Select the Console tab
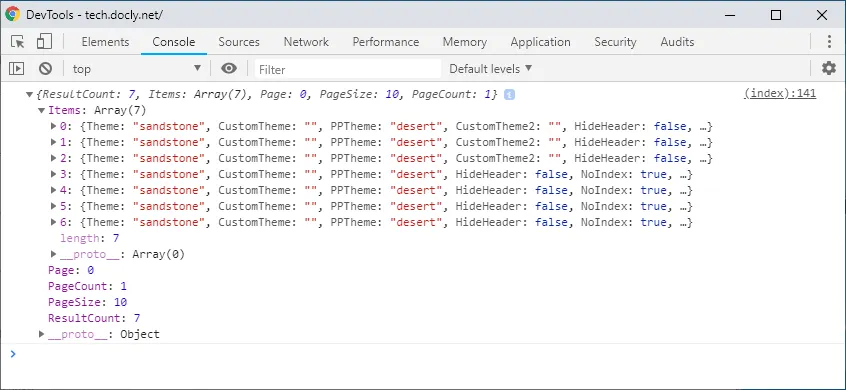846x390 pixels. (x=174, y=42)
